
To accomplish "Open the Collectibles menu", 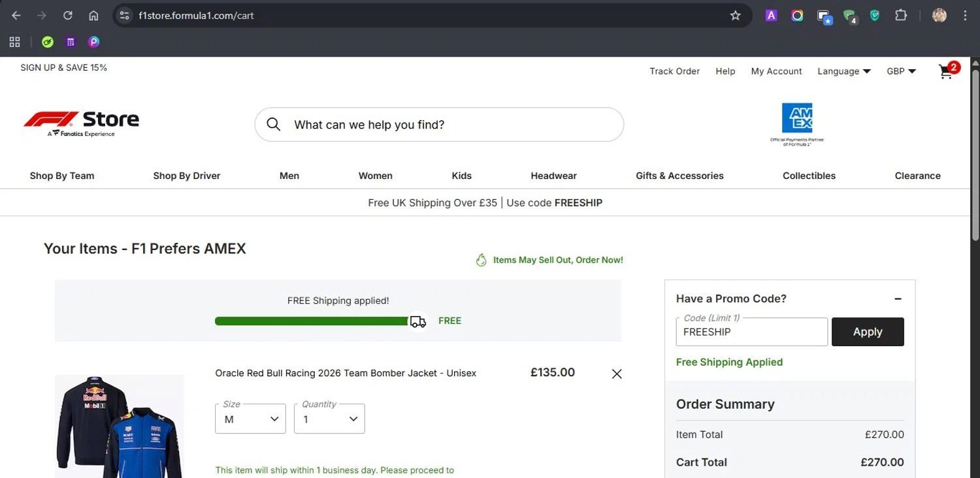I will (809, 176).
